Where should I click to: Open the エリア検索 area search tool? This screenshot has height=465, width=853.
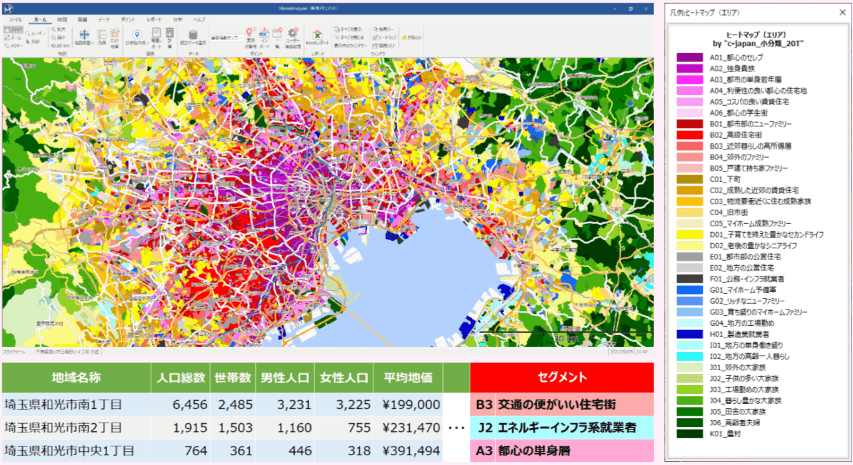point(115,38)
